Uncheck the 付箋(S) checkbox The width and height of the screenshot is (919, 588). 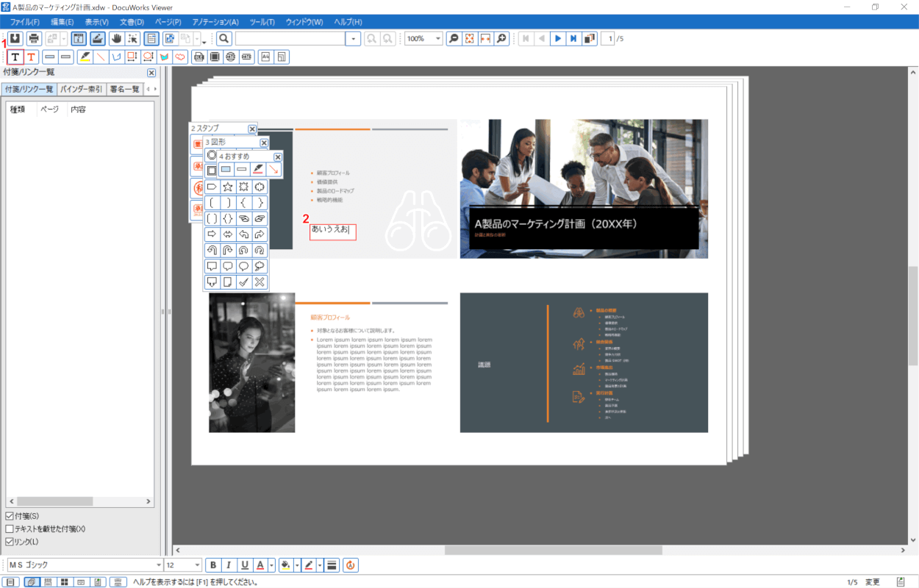[x=10, y=516]
